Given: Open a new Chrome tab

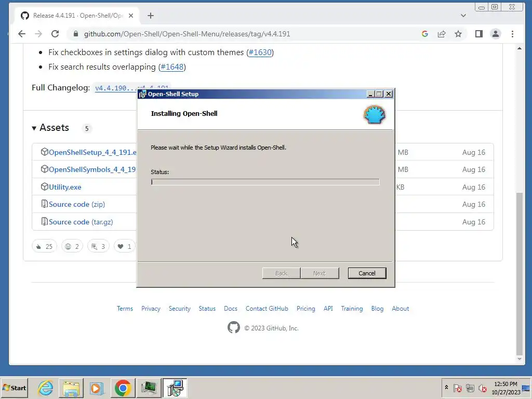Looking at the screenshot, I should [x=151, y=16].
